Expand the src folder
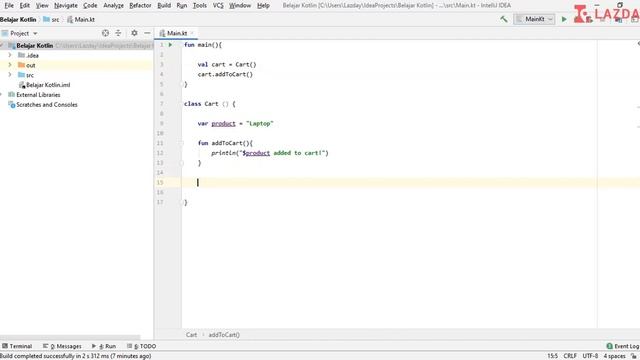This screenshot has width=640, height=360. pos(10,75)
